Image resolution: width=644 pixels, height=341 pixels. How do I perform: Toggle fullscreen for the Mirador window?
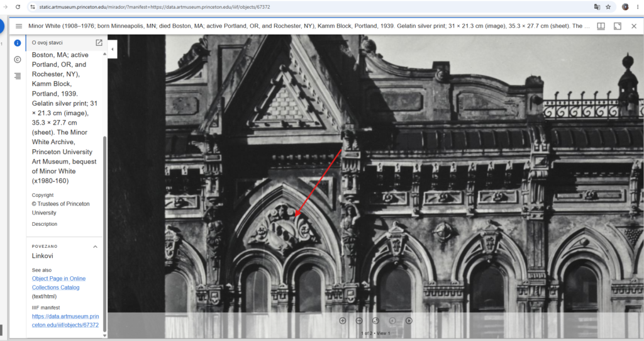618,26
